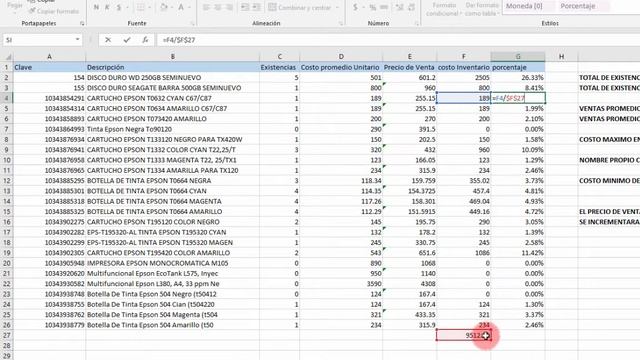Click header cell 'Existencias'
The image size is (640, 360).
click(x=280, y=67)
